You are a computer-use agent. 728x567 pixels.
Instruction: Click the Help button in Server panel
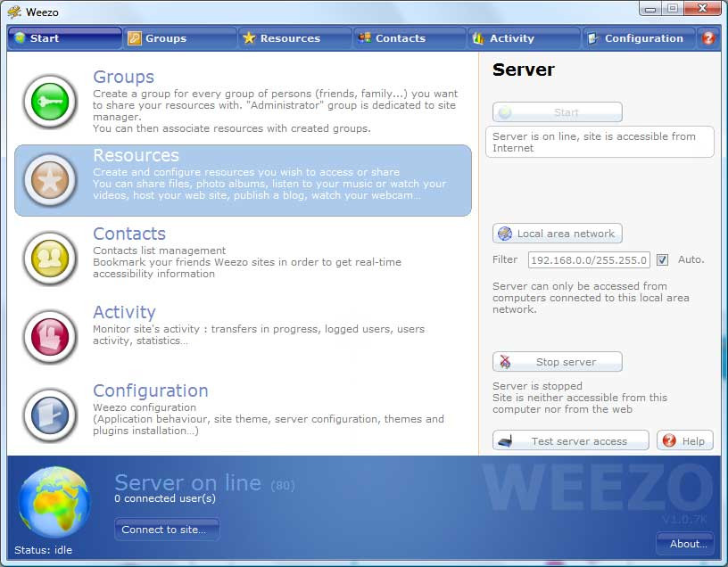(x=685, y=440)
